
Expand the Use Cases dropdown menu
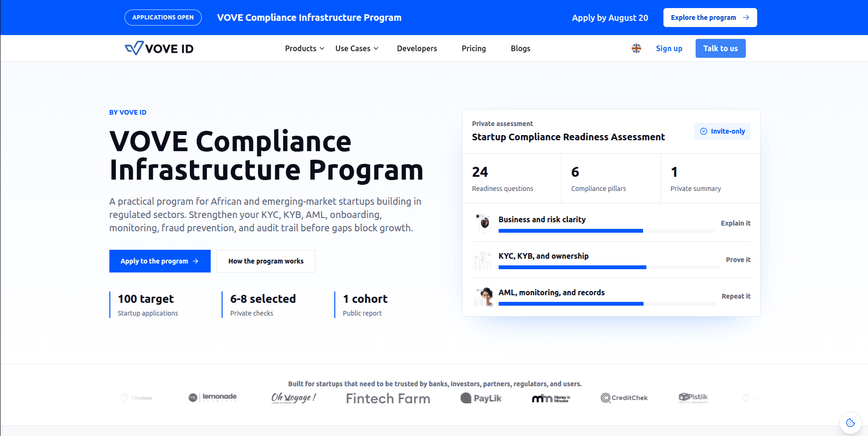click(x=357, y=48)
